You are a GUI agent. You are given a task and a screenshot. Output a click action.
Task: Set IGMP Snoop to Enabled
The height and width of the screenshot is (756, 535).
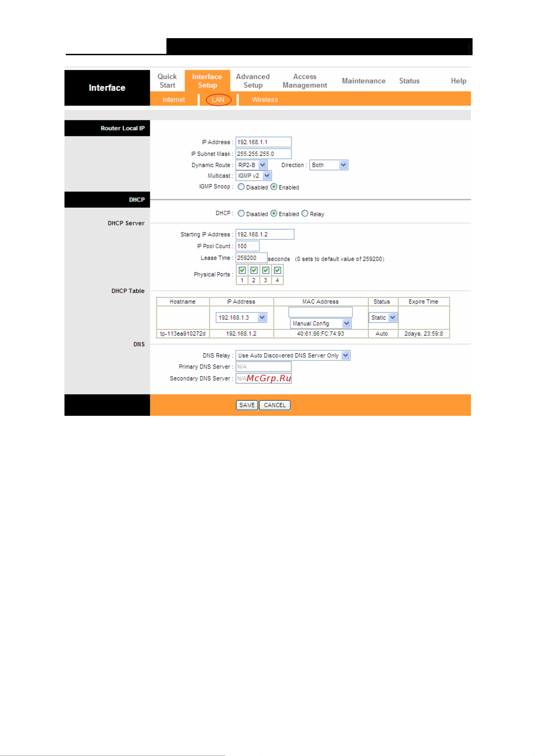274,187
